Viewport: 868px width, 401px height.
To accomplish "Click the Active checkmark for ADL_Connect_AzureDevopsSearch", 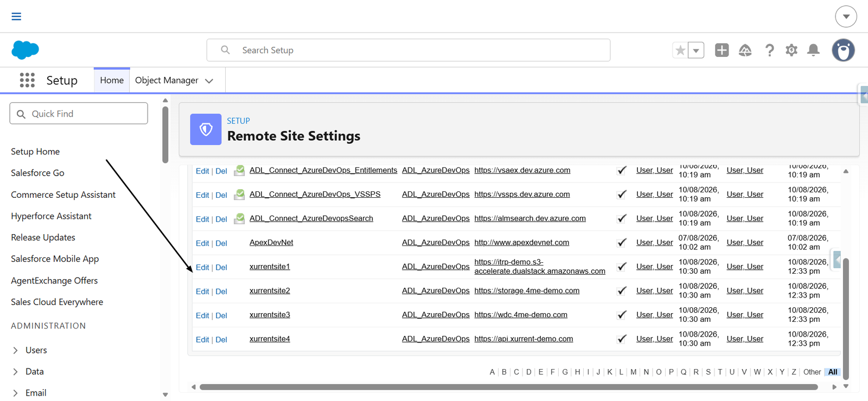I will tap(622, 218).
